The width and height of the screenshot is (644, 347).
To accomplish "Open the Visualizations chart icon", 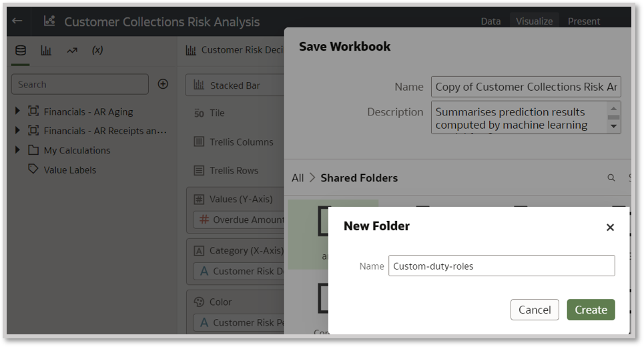I will pyautogui.click(x=46, y=50).
